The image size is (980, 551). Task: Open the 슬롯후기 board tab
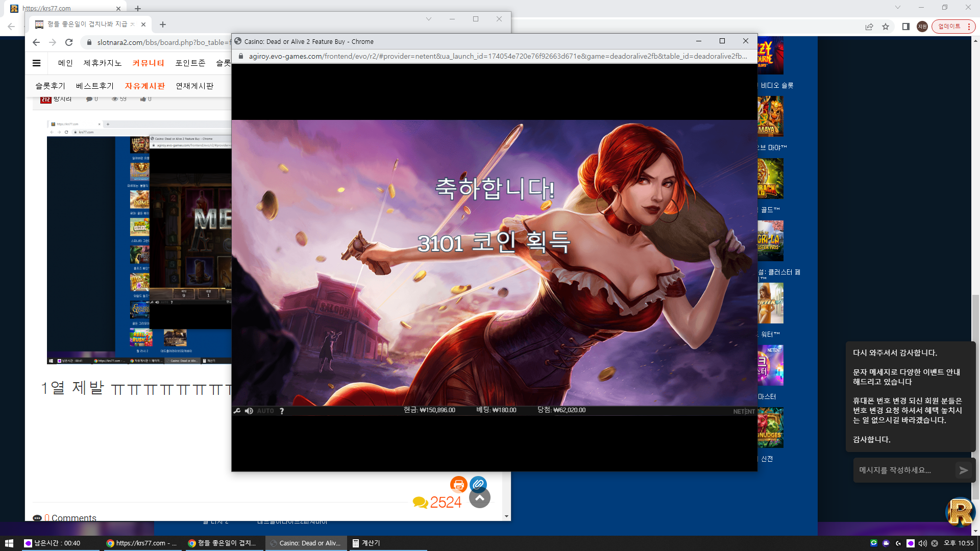[51, 86]
